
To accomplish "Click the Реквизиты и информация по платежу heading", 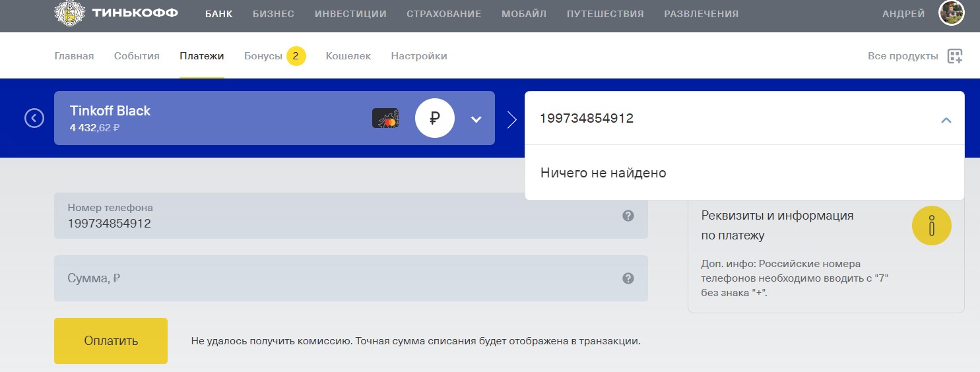I will point(777,226).
